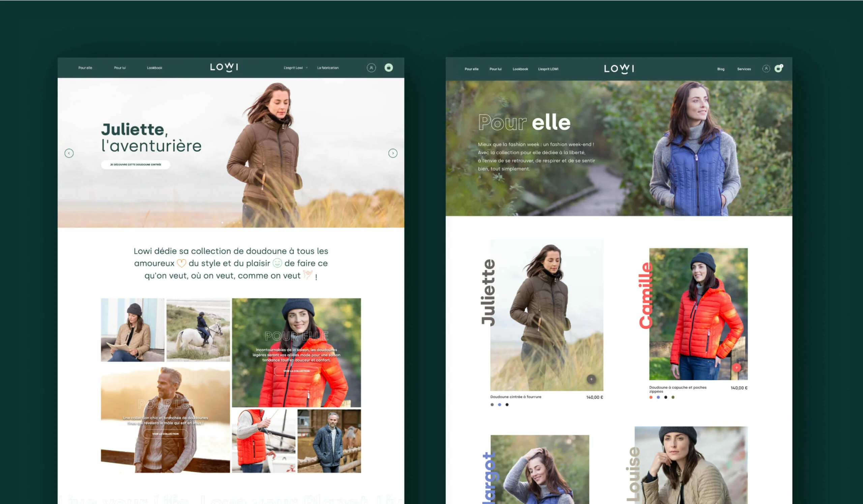Select the first hero carousel dot
Screen dimensions: 863x504
tap(222, 223)
